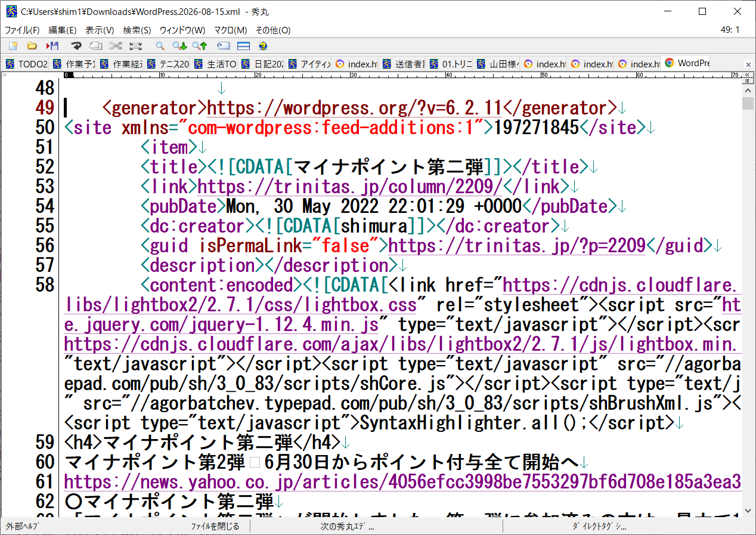This screenshot has height=535, width=756.
Task: Switch to the 作業経 tab
Action: pyautogui.click(x=121, y=64)
